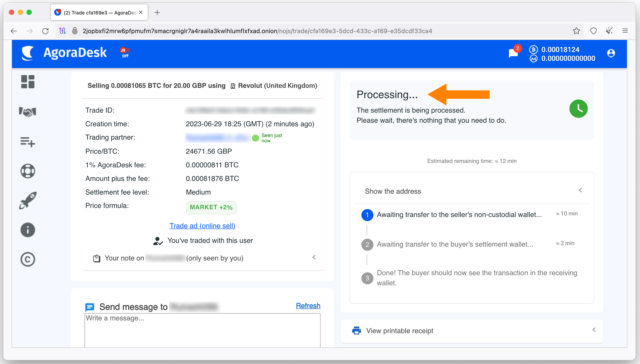This screenshot has width=640, height=364.
Task: Open the Trade ad (online sell) link
Action: pyautogui.click(x=202, y=226)
